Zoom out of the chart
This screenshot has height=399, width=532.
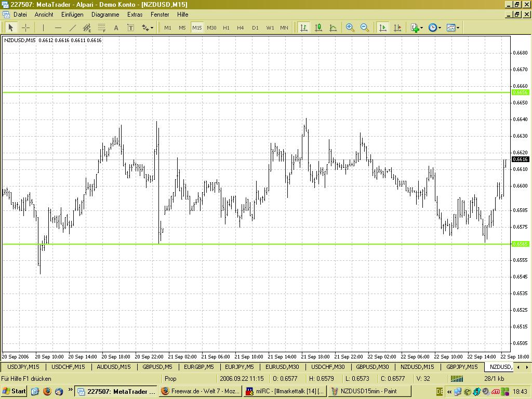(365, 28)
